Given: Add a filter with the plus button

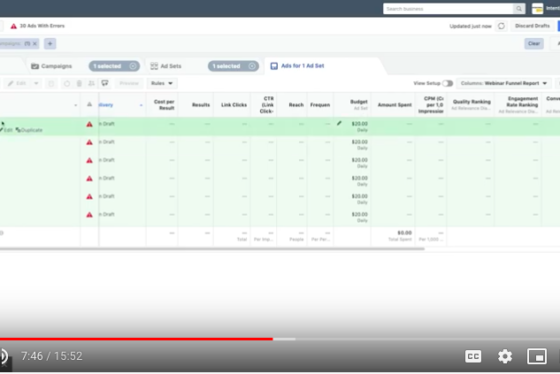Looking at the screenshot, I should 50,44.
